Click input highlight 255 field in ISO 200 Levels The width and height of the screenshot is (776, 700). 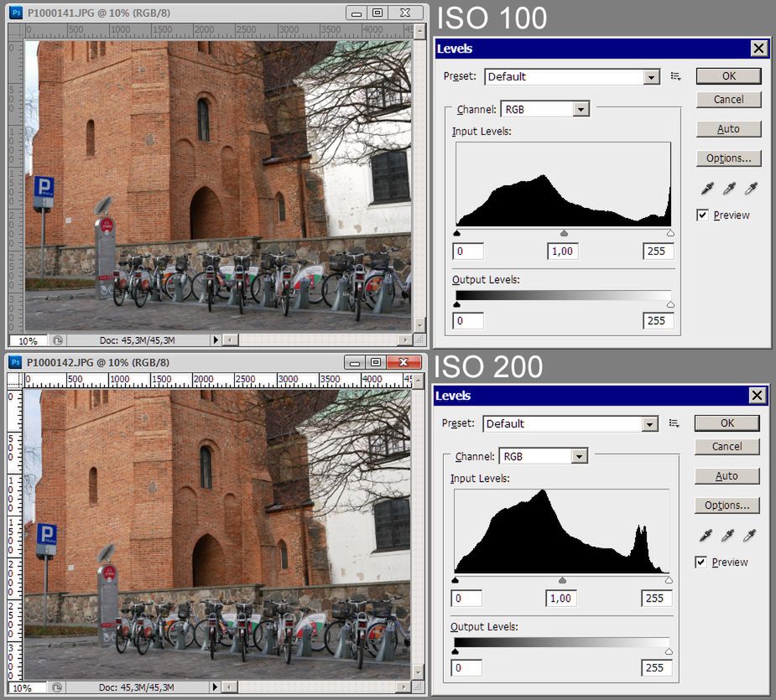(656, 599)
